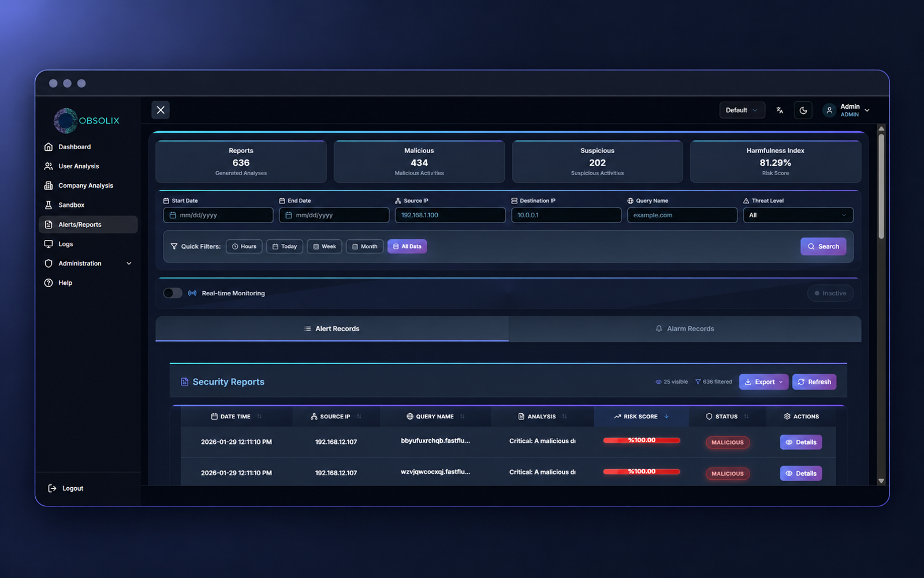Screen dimensions: 924x578
Task: Click risk score bar of bbyufuxrchqb row
Action: (642, 440)
